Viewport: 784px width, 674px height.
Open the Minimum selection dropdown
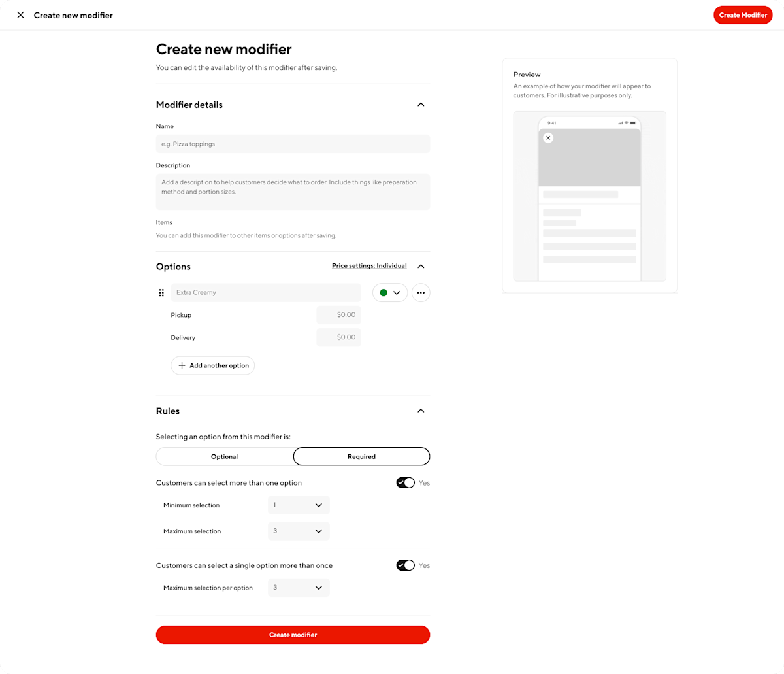pyautogui.click(x=299, y=505)
